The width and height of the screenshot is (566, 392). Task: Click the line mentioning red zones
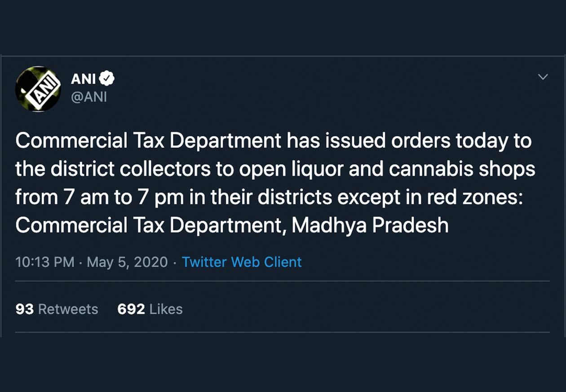click(269, 198)
